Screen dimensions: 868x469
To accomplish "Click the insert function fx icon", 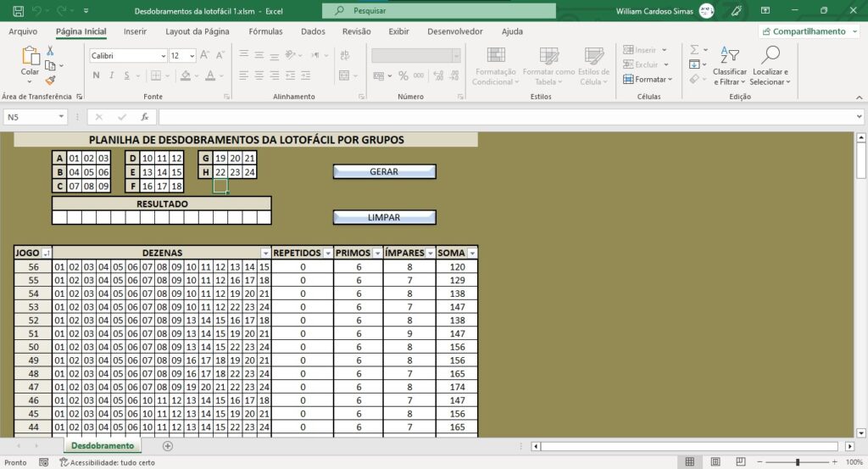I will coord(144,117).
